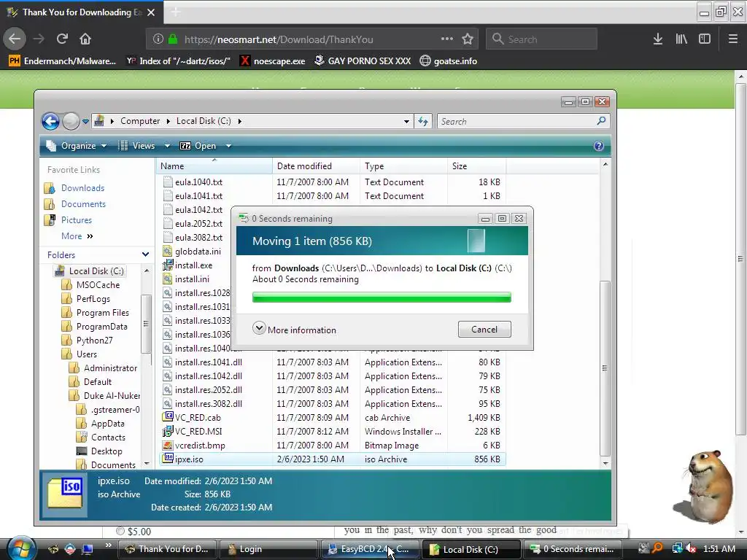
Task: Open Endermanch/Malware bookmark
Action: pyautogui.click(x=63, y=61)
